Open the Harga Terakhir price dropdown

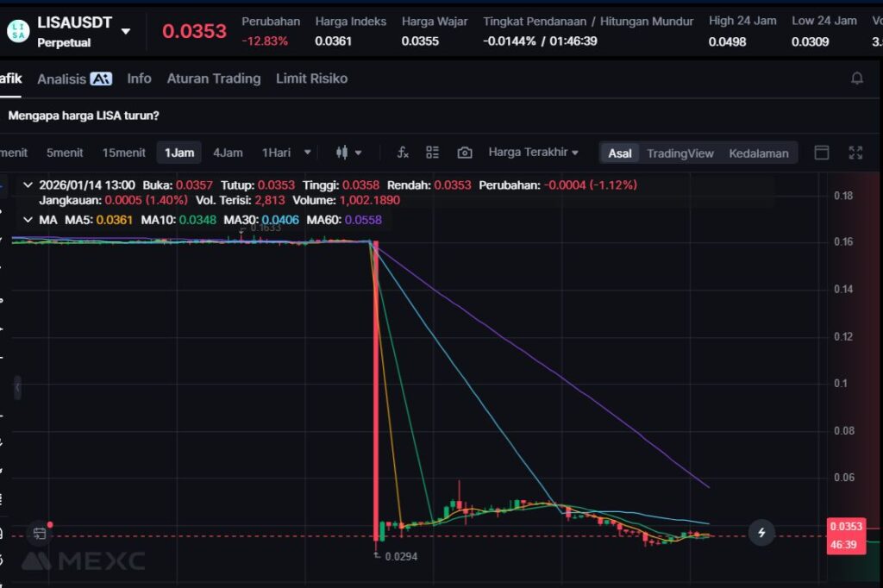[533, 153]
